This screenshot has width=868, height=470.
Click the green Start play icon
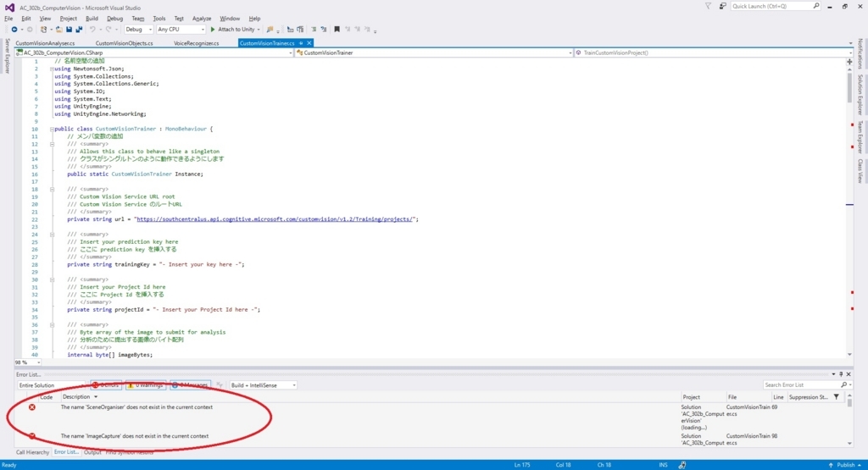[x=213, y=30]
